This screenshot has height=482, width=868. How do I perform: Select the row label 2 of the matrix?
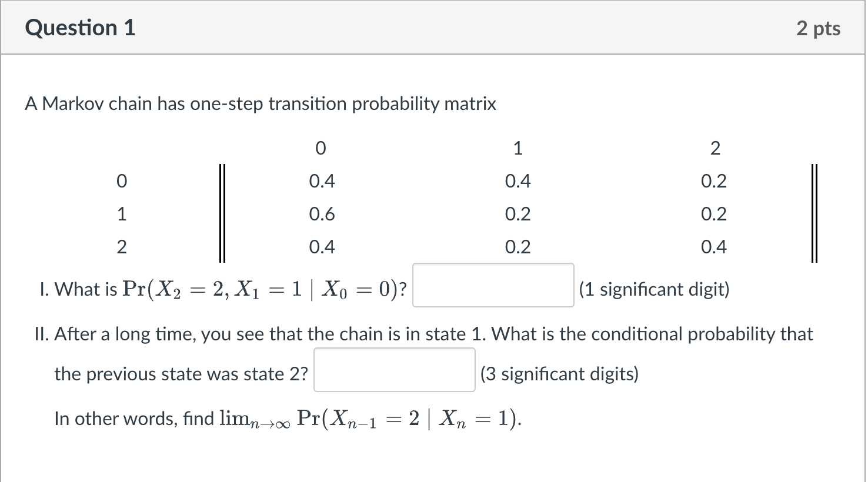click(x=122, y=247)
